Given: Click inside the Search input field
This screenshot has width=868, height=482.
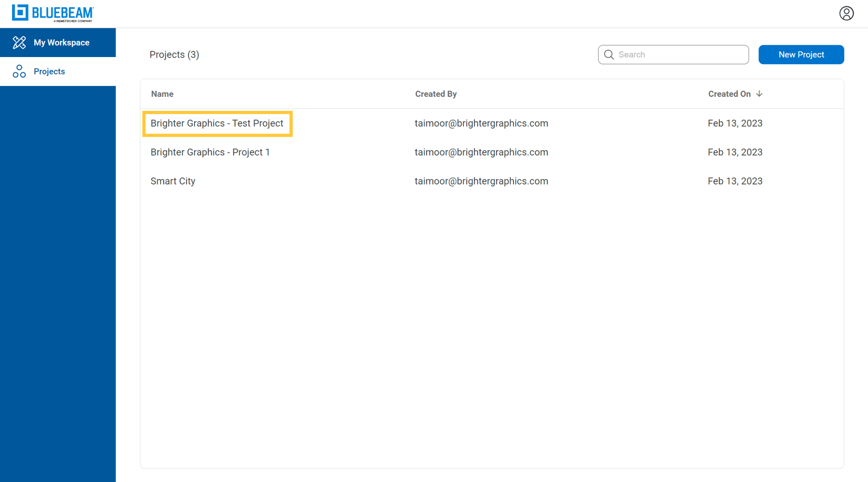Looking at the screenshot, I should point(674,54).
